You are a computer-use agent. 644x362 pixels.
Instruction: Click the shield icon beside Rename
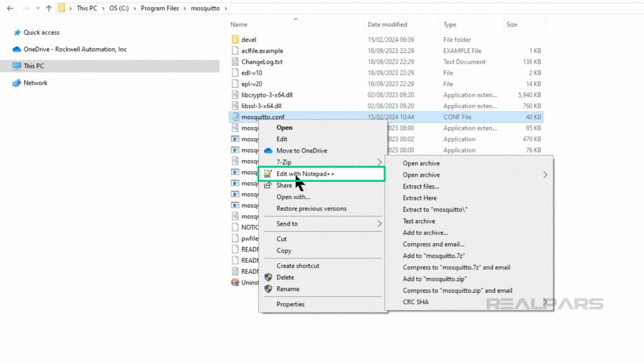(x=268, y=289)
